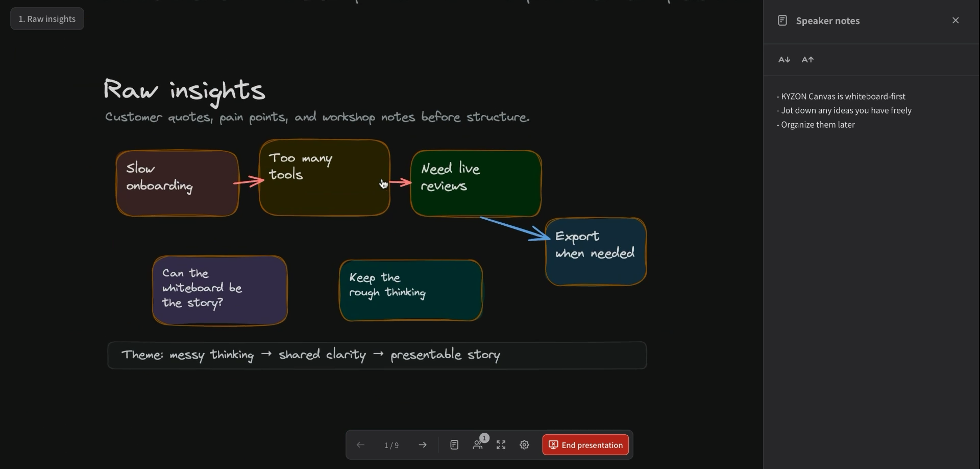Toggle speaker notes icon in toolbar

pyautogui.click(x=454, y=445)
